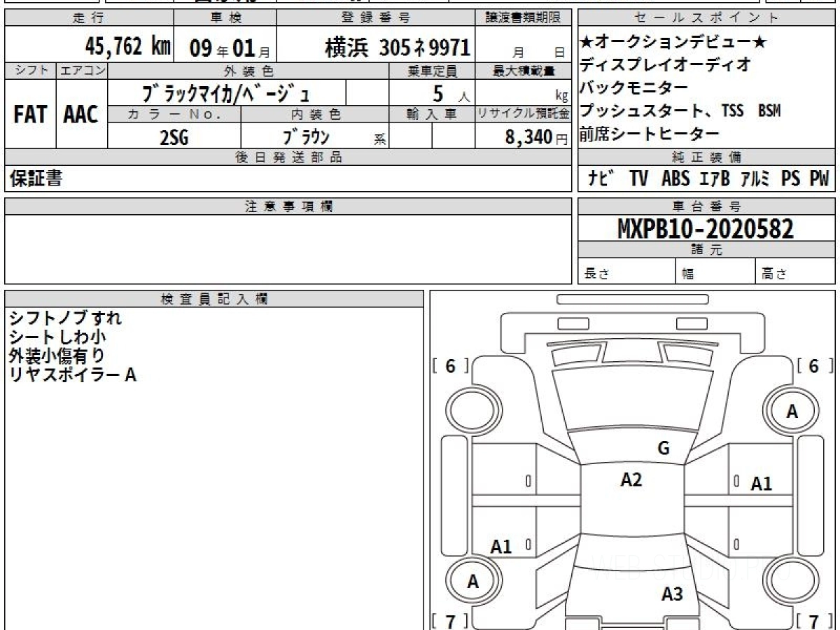Select the リサイクル預託金 header
840x630 pixels.
pos(523,115)
